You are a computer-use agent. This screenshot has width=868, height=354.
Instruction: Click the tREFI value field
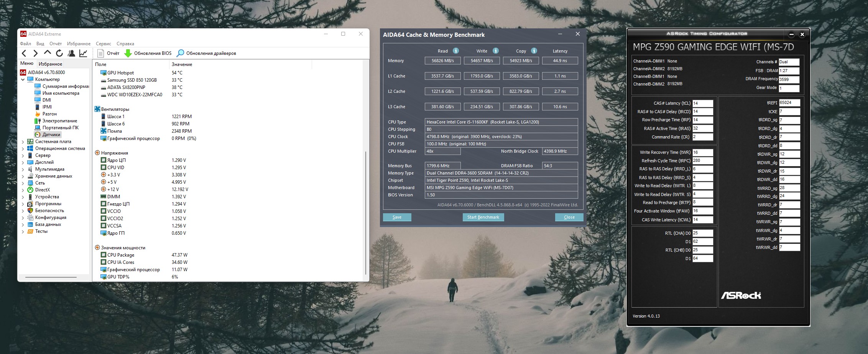click(789, 103)
